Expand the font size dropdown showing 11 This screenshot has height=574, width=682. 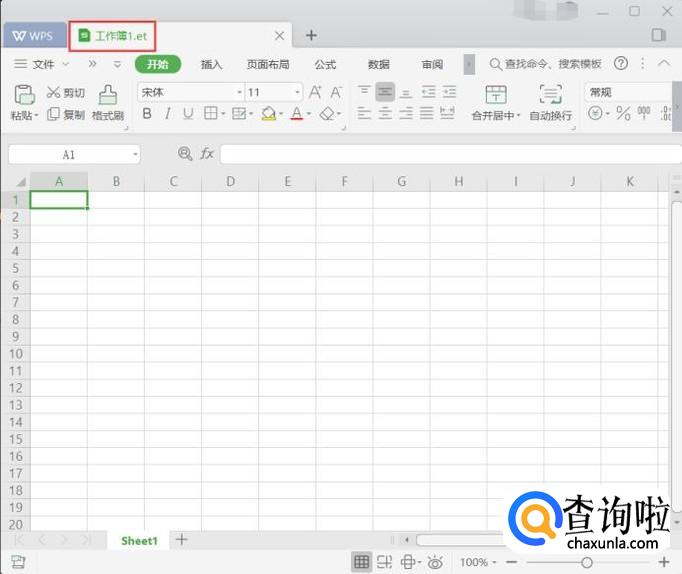coord(297,92)
